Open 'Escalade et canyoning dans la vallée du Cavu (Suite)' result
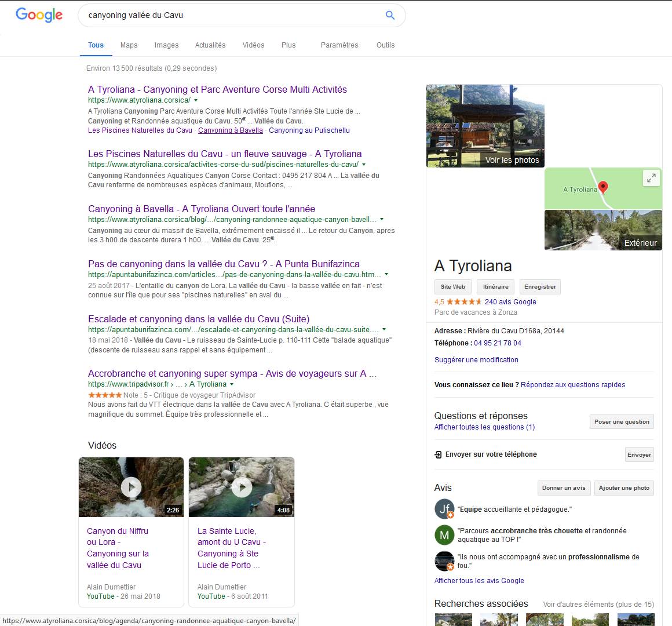 click(199, 319)
